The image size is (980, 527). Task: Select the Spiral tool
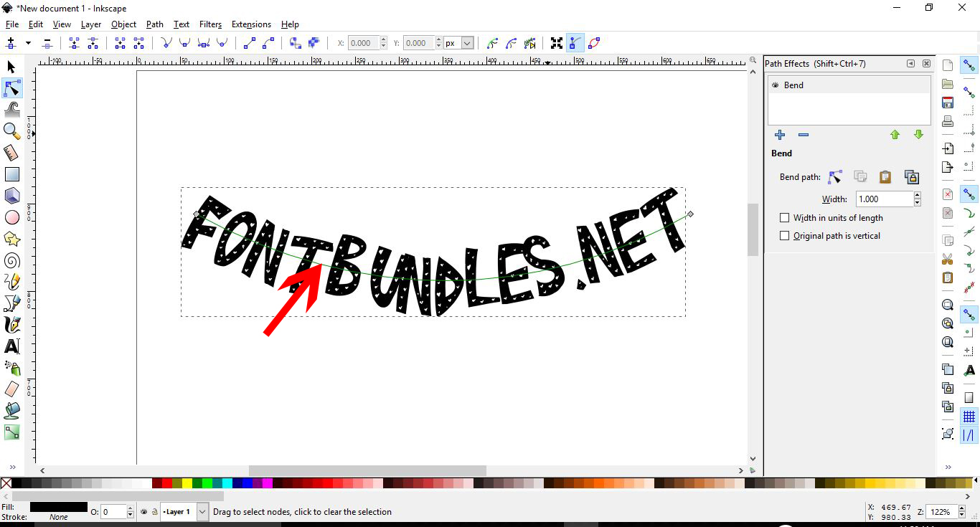coord(12,260)
